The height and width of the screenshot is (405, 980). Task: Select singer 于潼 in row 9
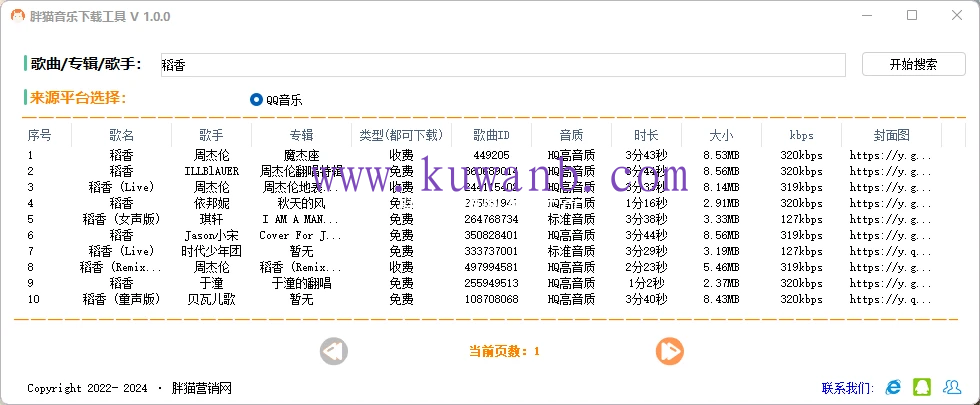(x=211, y=284)
